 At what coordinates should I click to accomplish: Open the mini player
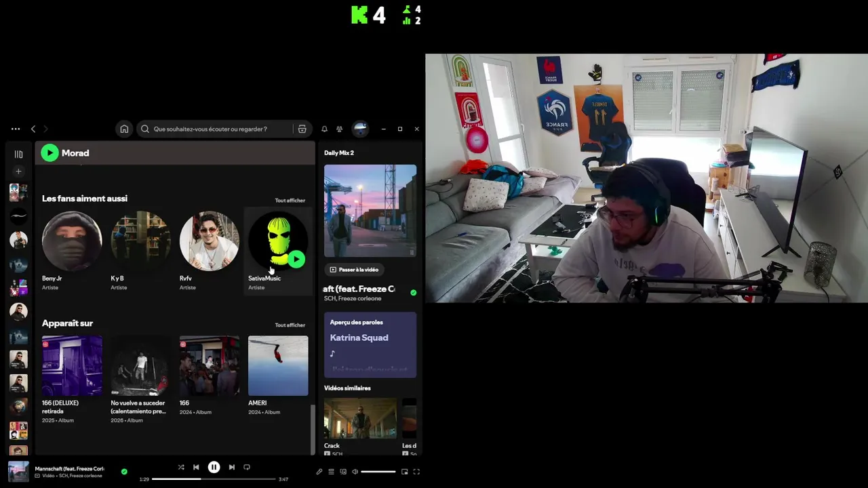click(x=405, y=472)
